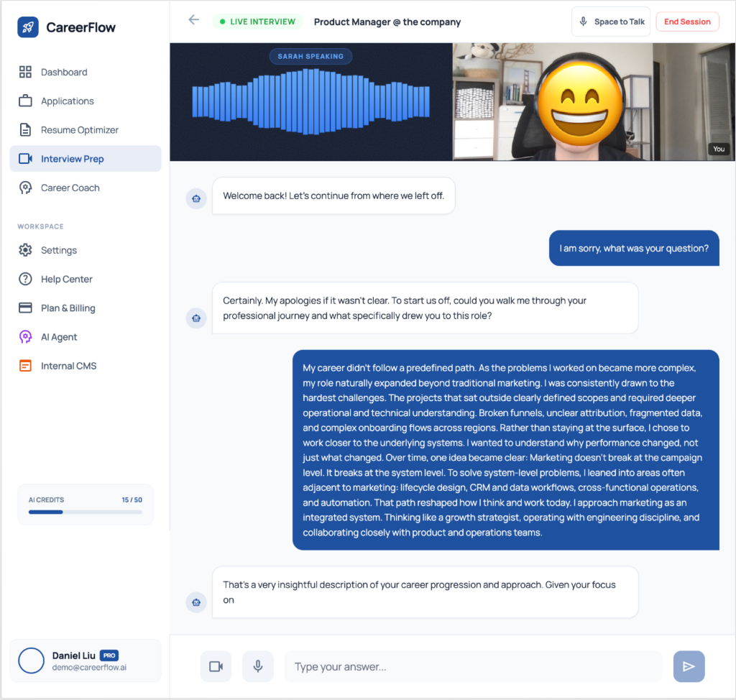Click the send arrow button
This screenshot has height=700, width=736.
tap(689, 666)
